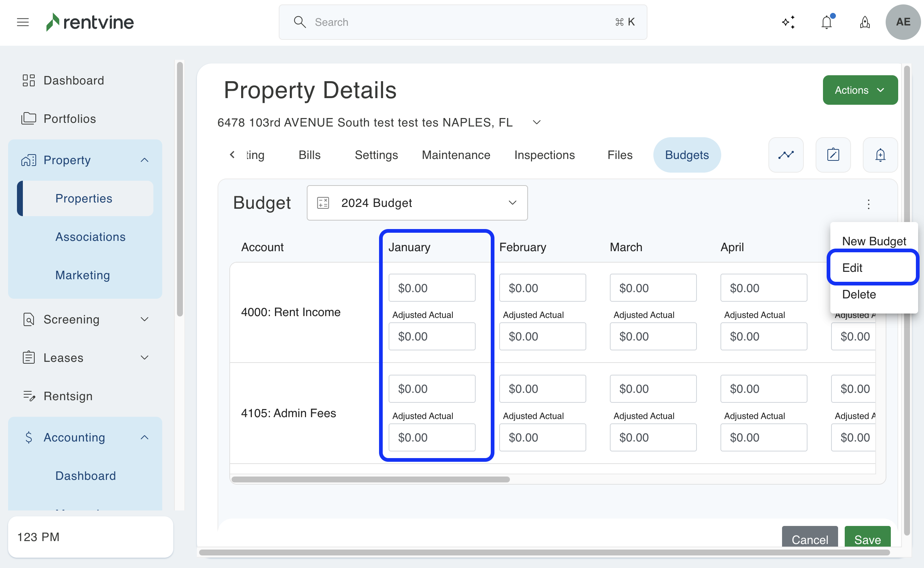Image resolution: width=924 pixels, height=568 pixels.
Task: Open Associations in the sidebar
Action: 90,237
